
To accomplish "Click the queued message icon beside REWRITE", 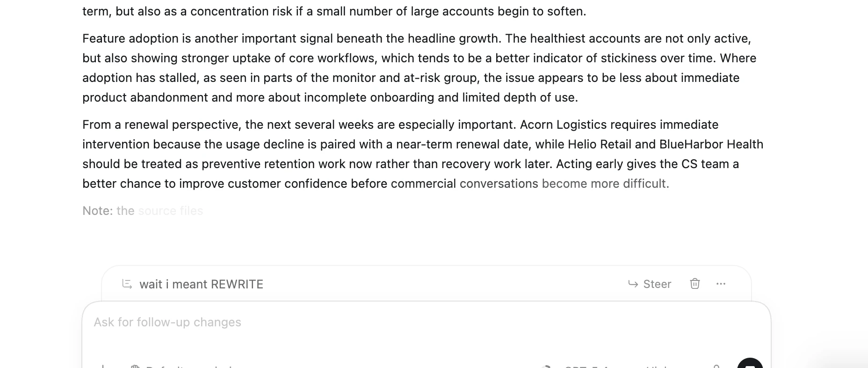I will (x=127, y=284).
